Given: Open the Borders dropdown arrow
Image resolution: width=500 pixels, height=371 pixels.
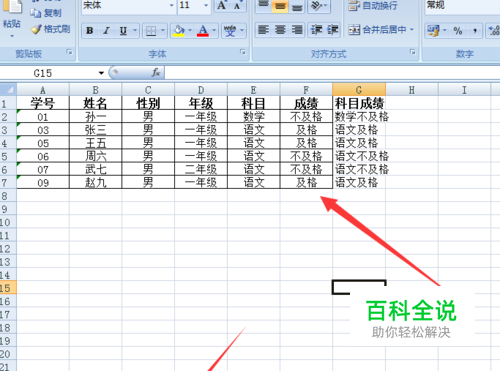Looking at the screenshot, I should 163,31.
